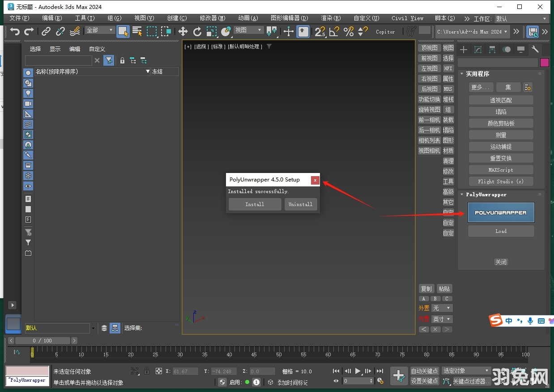
Task: Open the 自定义 menu in the menu bar
Action: pyautogui.click(x=366, y=18)
